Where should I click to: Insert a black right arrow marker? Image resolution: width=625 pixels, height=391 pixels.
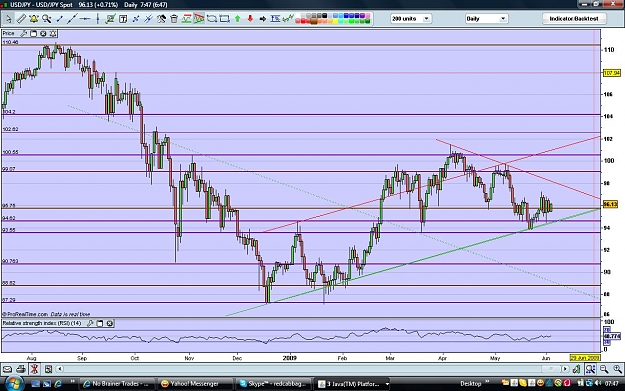click(x=263, y=19)
